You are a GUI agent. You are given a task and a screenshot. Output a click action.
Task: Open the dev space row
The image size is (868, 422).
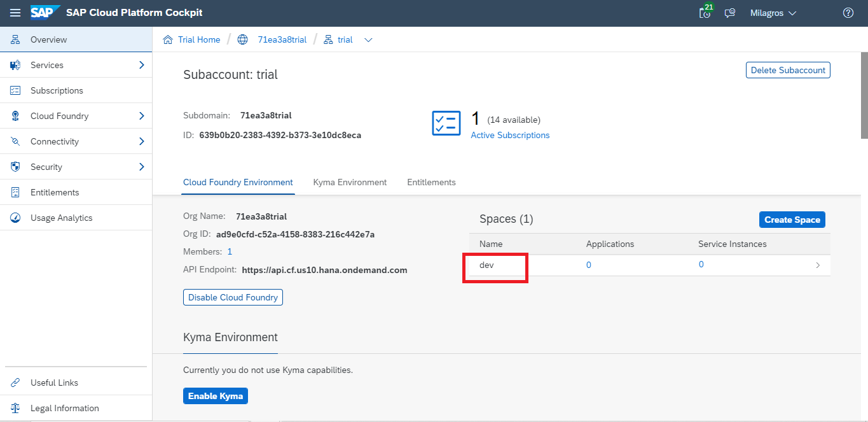tap(486, 265)
